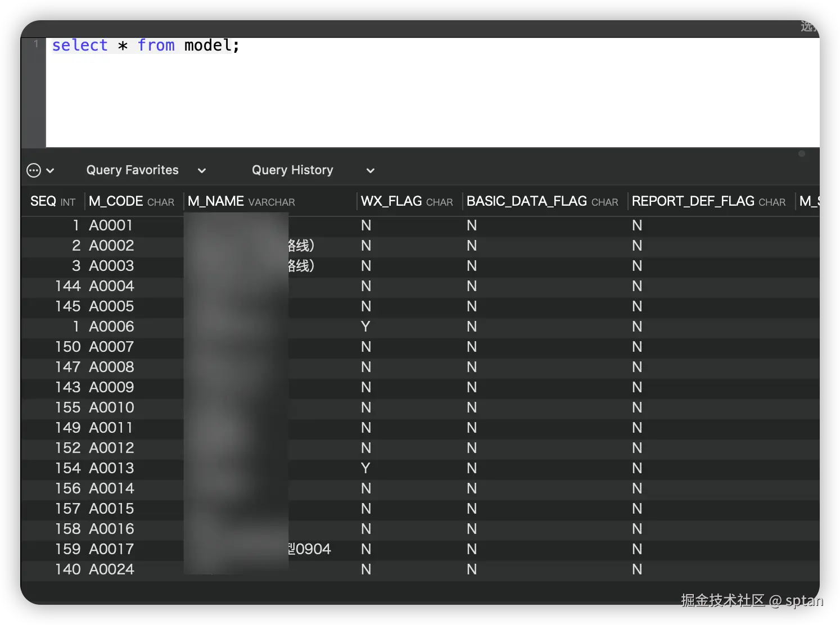Screen dimensions: 840x625
Task: Click SEQ value 158
Action: (x=68, y=529)
